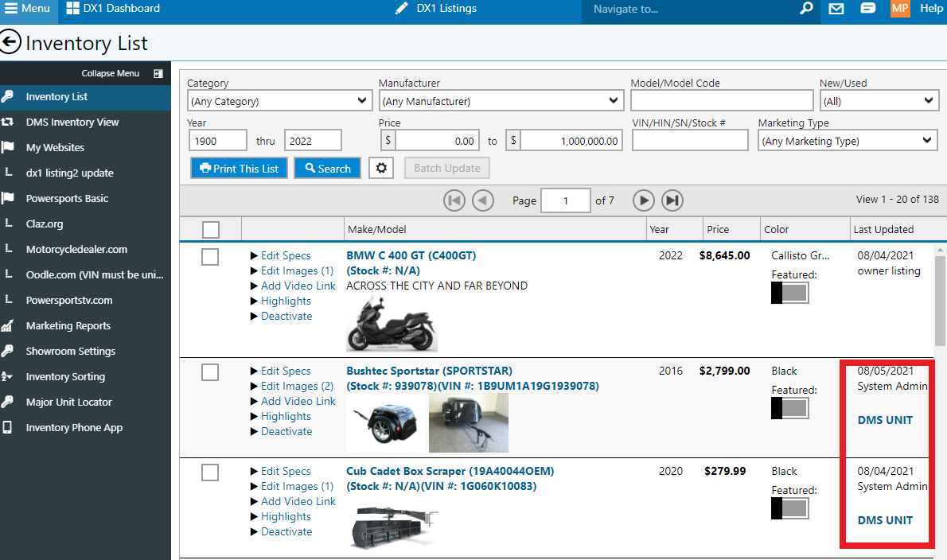Open the chat message icon
Screen dimensions: 947x560
point(868,9)
